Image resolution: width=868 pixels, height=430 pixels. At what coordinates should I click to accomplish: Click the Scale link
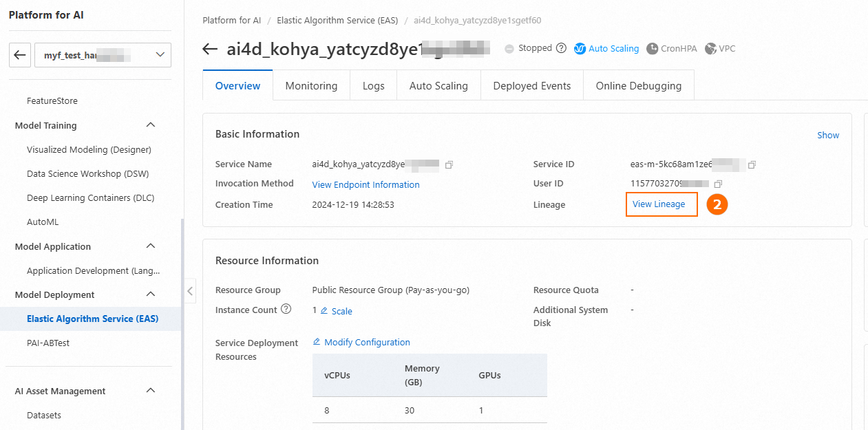(341, 312)
